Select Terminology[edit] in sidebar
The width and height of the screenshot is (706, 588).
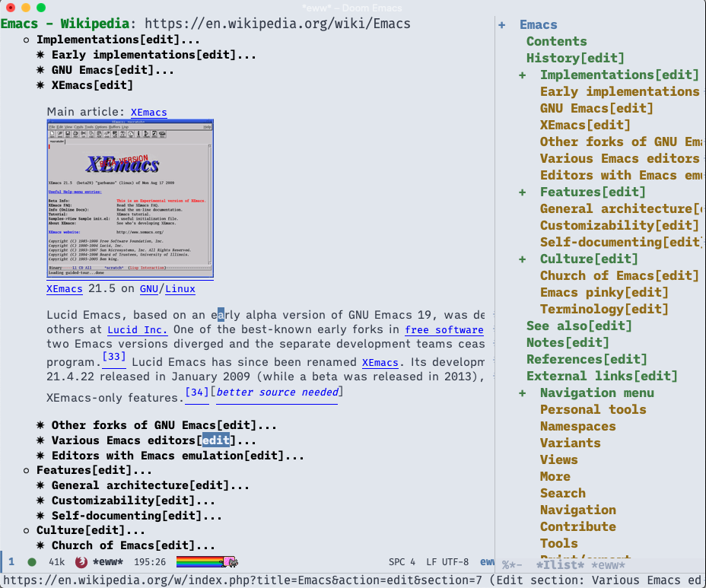[604, 310]
